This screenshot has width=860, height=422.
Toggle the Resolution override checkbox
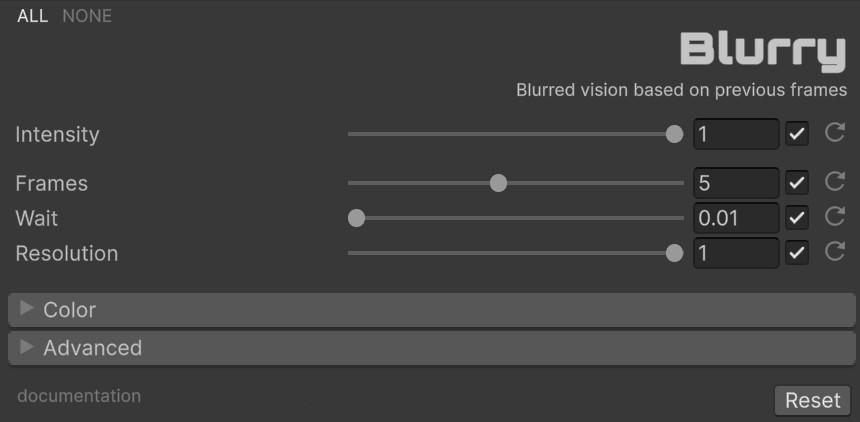pyautogui.click(x=797, y=253)
